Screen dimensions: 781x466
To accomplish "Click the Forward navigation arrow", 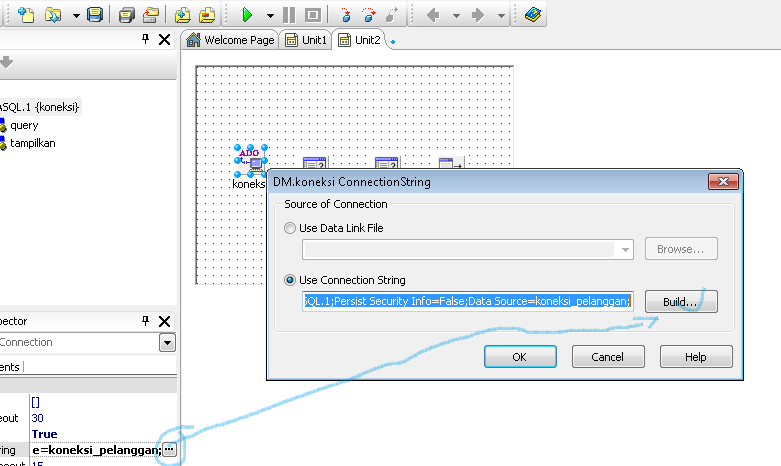I will click(478, 15).
